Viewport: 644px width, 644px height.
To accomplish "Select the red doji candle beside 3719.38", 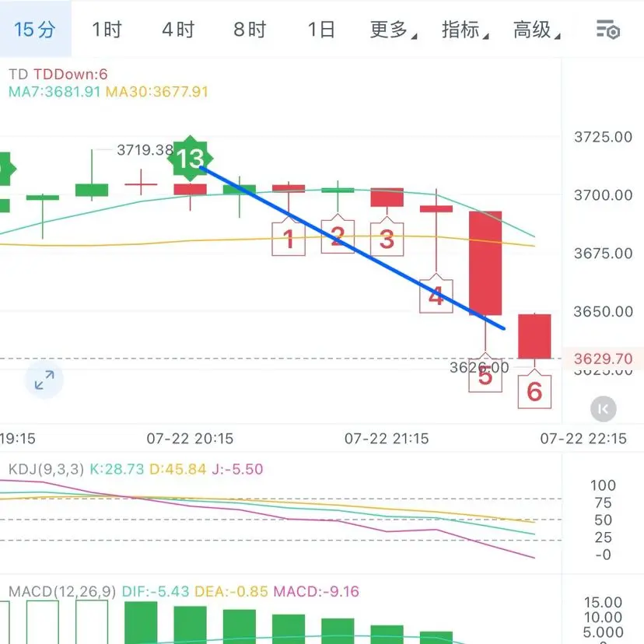I will pyautogui.click(x=141, y=183).
